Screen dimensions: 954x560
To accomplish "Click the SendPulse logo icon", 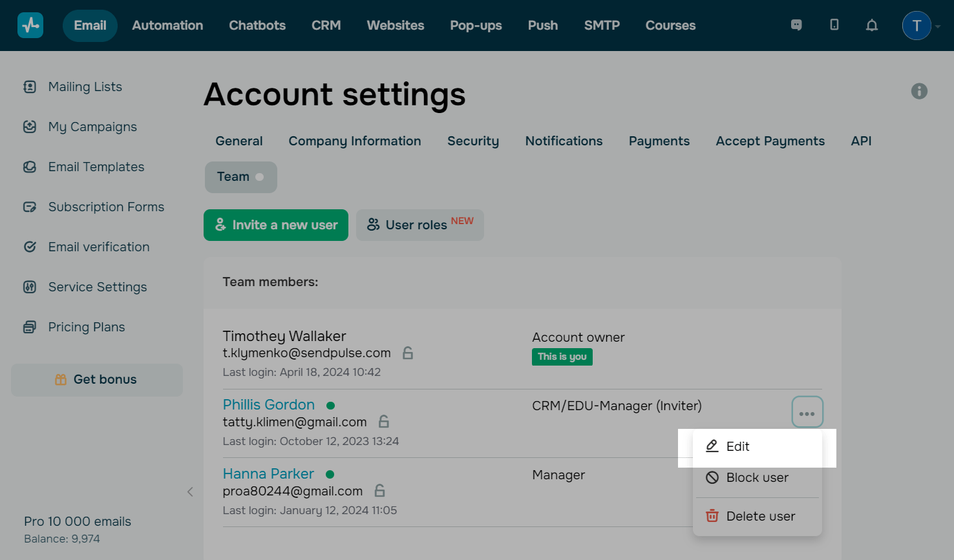I will (x=30, y=25).
